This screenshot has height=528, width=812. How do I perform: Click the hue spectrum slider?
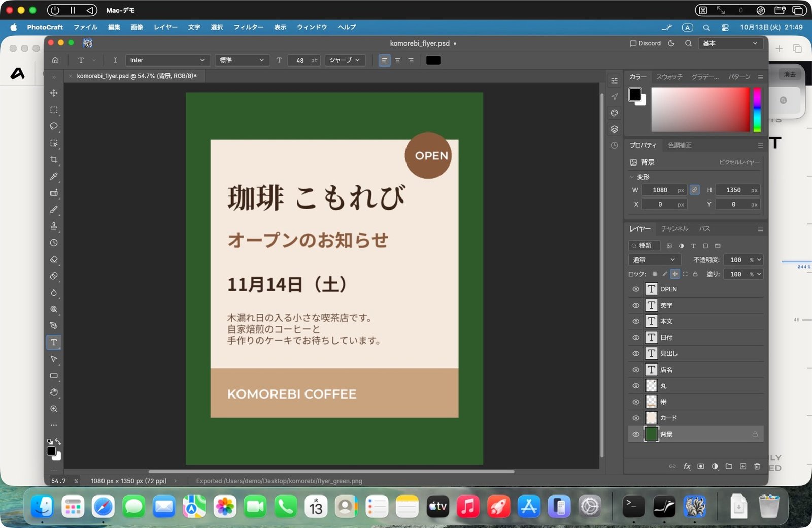tap(757, 110)
